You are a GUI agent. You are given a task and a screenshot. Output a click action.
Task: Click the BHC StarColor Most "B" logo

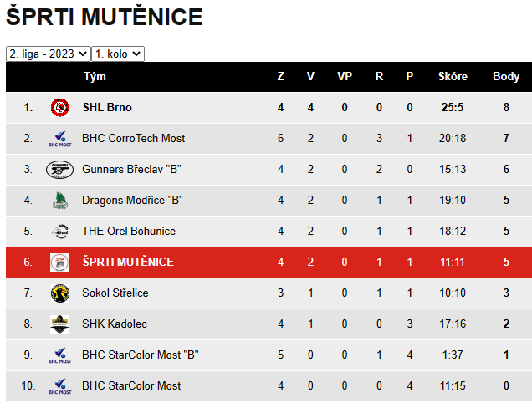(x=60, y=355)
